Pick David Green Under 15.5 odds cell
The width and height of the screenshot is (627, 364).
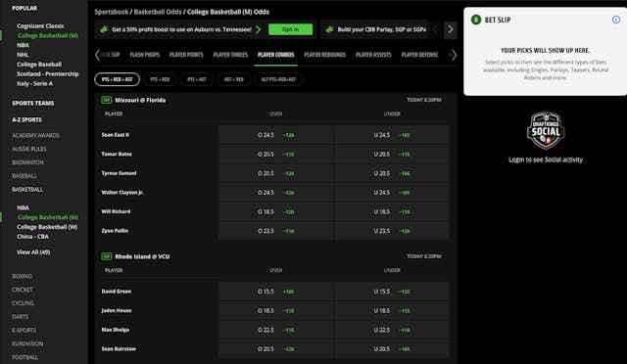point(392,292)
